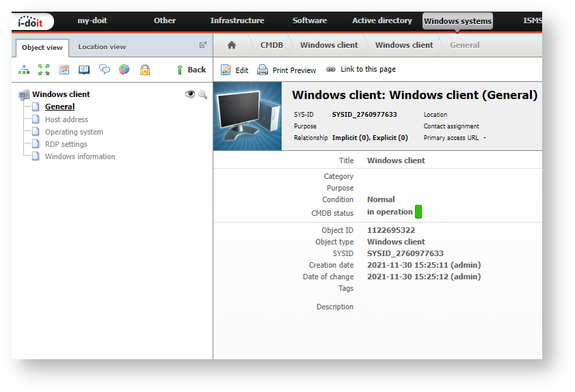Screen dimensions: 575x392
Task: Click the pie chart icon
Action: tap(124, 69)
